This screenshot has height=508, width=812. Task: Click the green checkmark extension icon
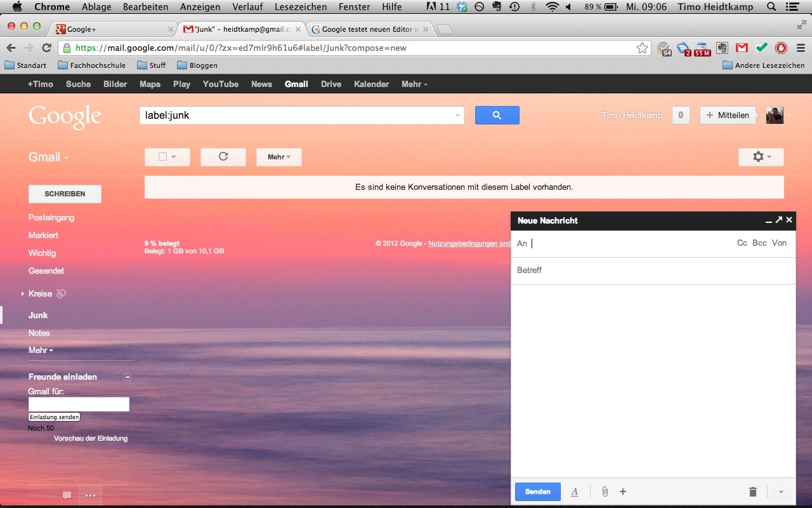click(762, 48)
